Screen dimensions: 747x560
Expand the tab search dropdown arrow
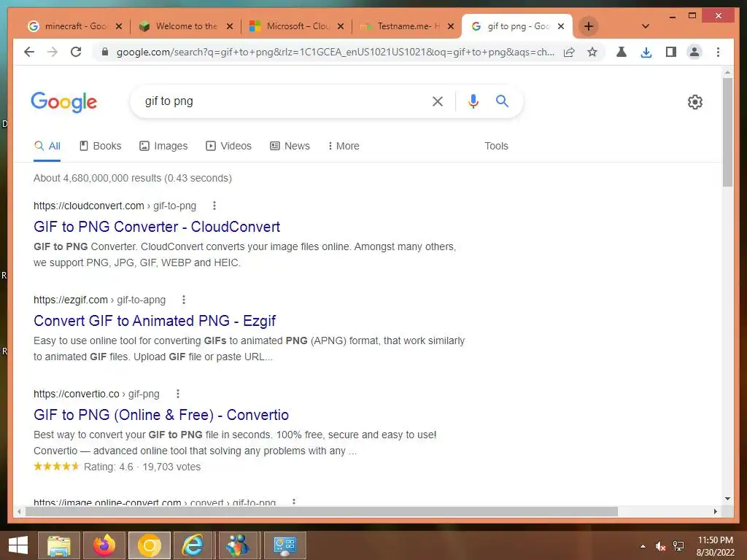pos(646,26)
